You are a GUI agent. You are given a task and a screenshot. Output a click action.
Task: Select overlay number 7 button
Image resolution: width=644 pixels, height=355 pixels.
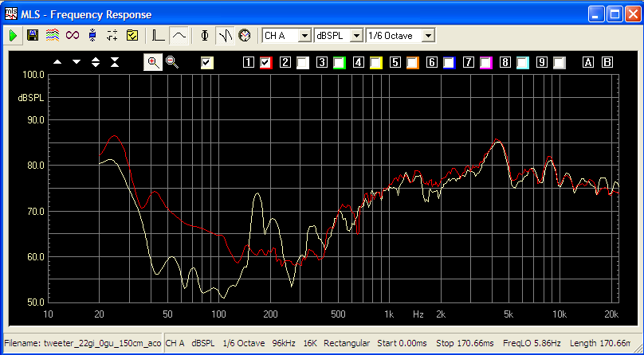pos(469,62)
